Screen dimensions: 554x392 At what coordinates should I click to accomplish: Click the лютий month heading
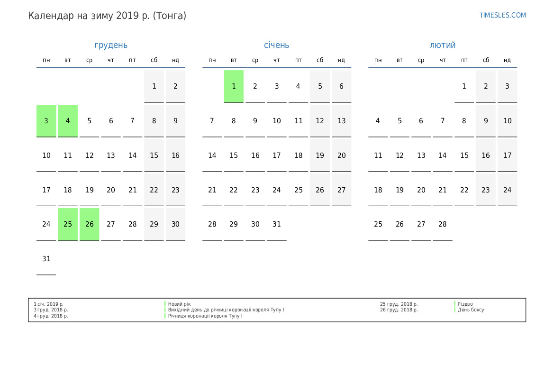443,45
